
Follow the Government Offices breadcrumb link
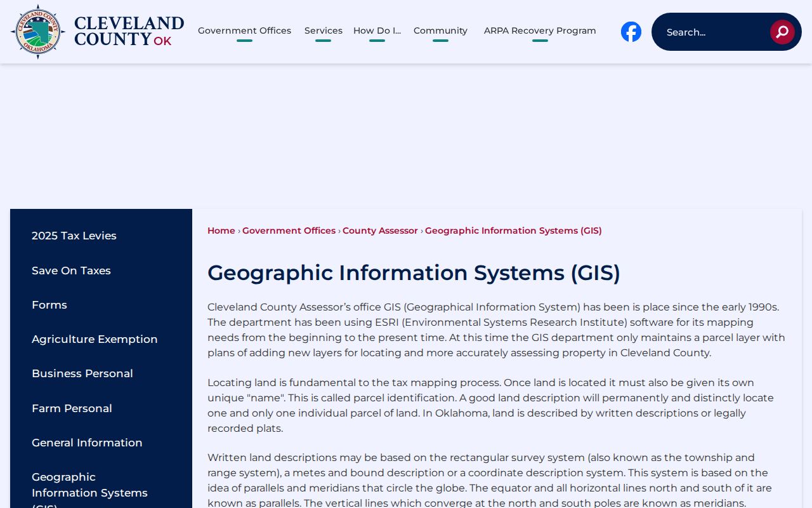click(289, 231)
